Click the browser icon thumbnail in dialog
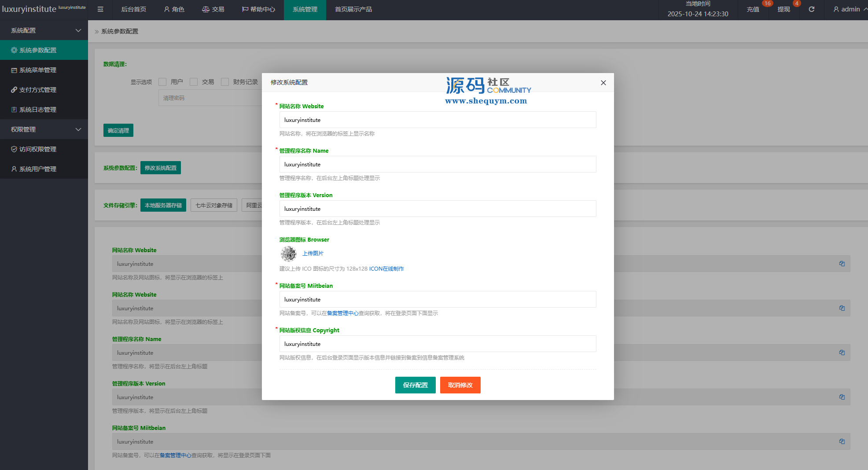This screenshot has height=470, width=868. point(289,253)
